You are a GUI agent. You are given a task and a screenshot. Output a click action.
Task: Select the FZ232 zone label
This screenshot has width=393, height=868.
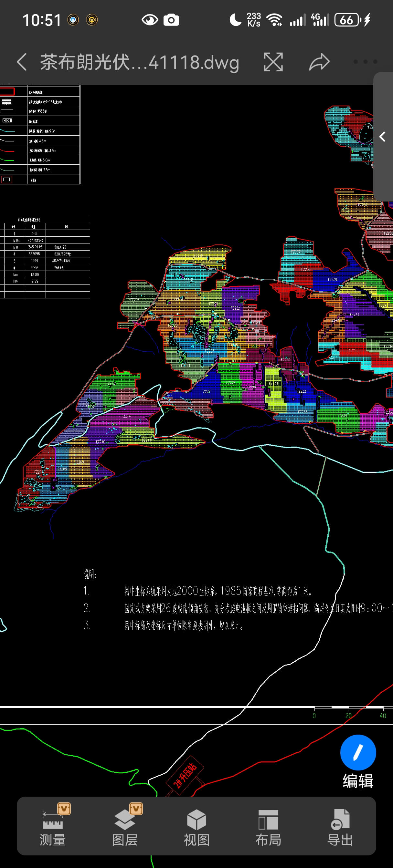pos(301,391)
